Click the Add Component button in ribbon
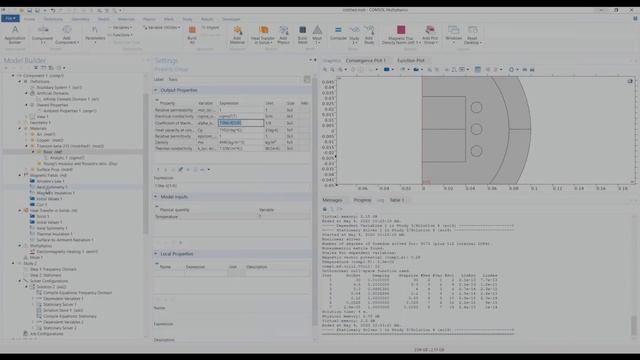 point(67,34)
